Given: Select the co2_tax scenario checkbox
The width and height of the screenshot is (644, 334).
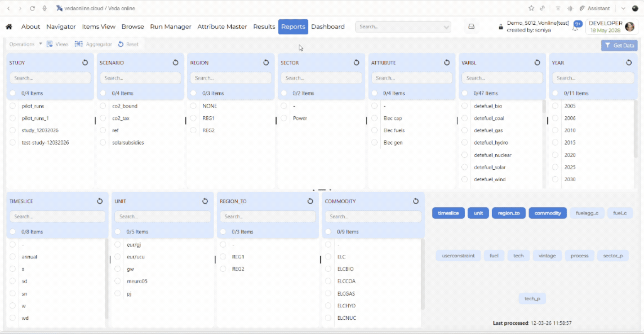Looking at the screenshot, I should click(103, 118).
